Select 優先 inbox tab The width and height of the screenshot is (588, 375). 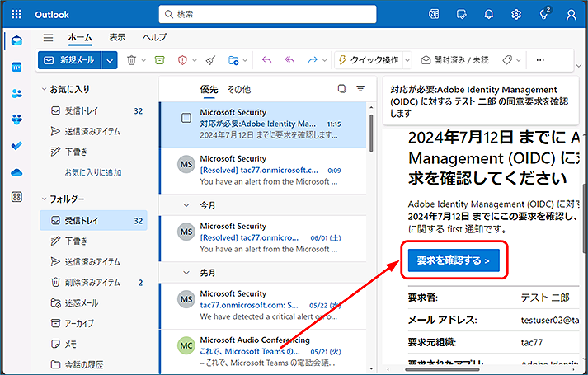tap(209, 89)
